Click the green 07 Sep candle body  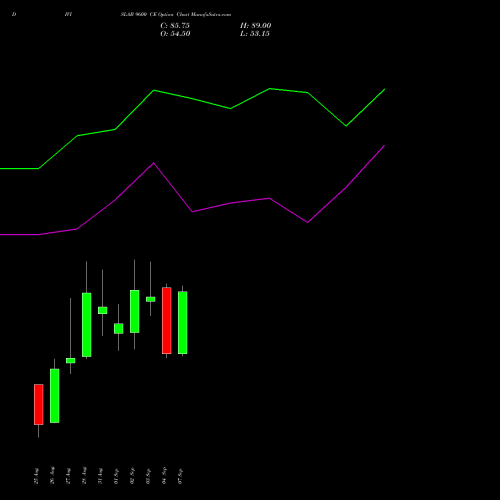[x=183, y=323]
